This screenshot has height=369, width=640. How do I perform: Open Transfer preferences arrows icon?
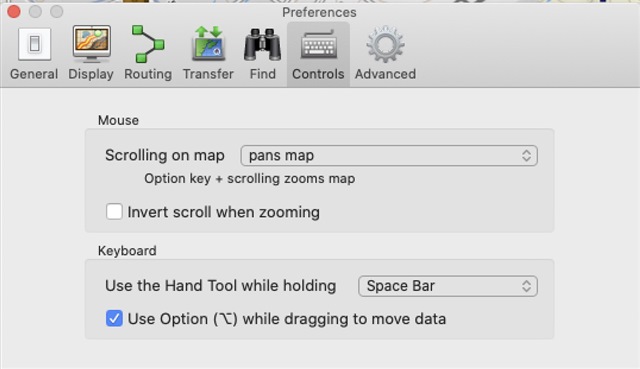point(208,44)
